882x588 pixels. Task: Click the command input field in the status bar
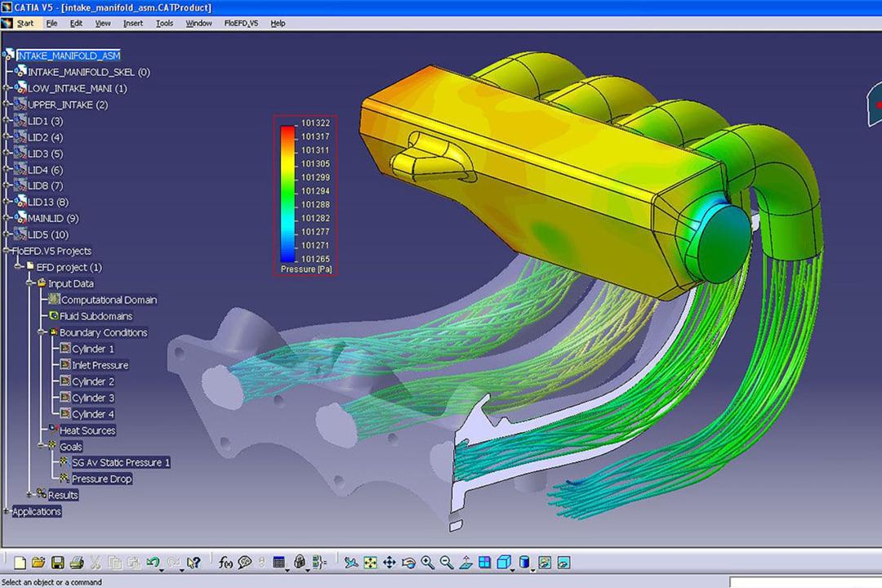pyautogui.click(x=805, y=581)
